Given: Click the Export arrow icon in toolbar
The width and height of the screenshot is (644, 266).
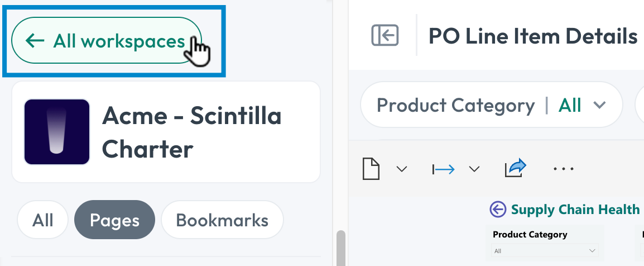Looking at the screenshot, I should tap(444, 169).
